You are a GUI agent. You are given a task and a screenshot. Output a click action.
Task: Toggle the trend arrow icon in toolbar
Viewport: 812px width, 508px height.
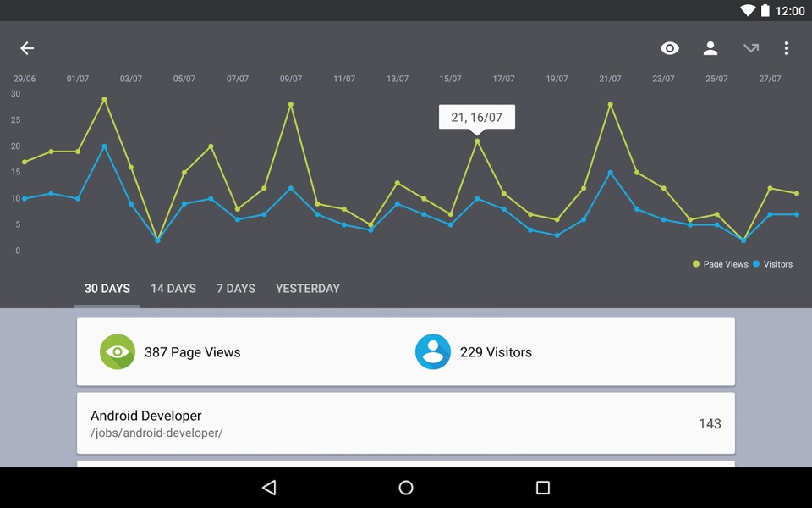pyautogui.click(x=751, y=48)
